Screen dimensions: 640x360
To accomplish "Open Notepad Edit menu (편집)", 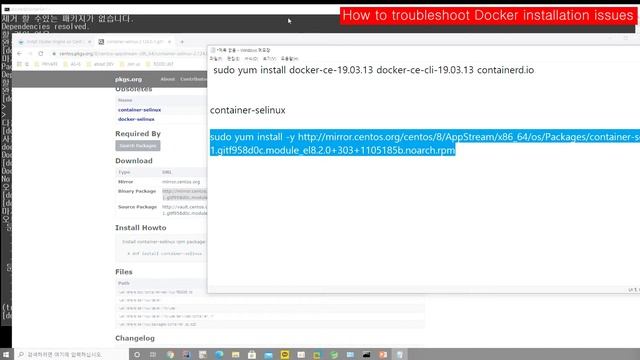I will pyautogui.click(x=233, y=59).
